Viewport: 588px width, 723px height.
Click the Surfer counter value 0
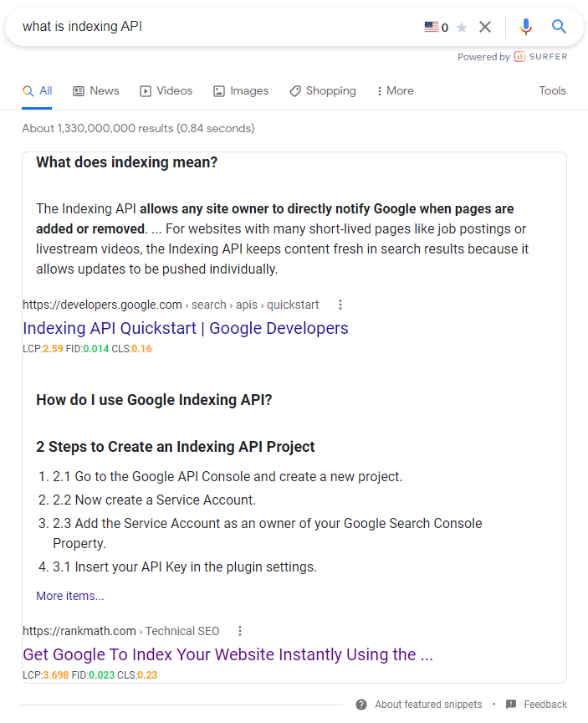[445, 28]
